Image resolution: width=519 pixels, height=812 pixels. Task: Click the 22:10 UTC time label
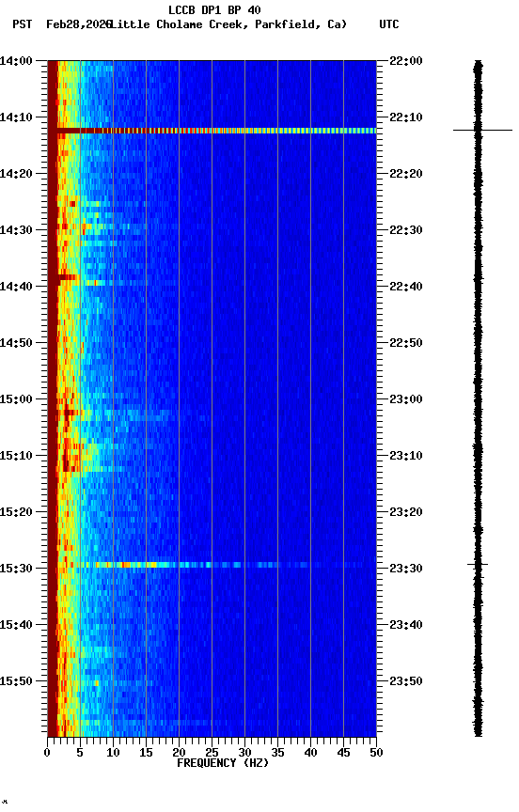pyautogui.click(x=406, y=117)
